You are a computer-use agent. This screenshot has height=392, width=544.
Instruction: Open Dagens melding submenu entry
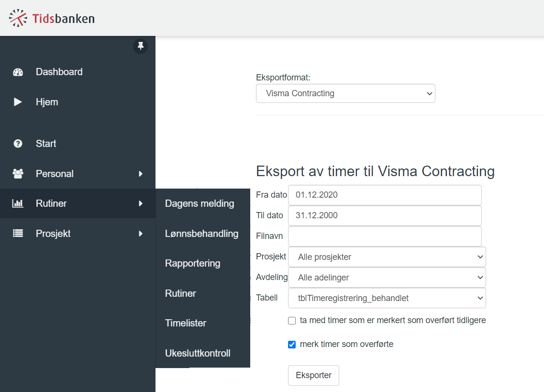[x=203, y=203]
